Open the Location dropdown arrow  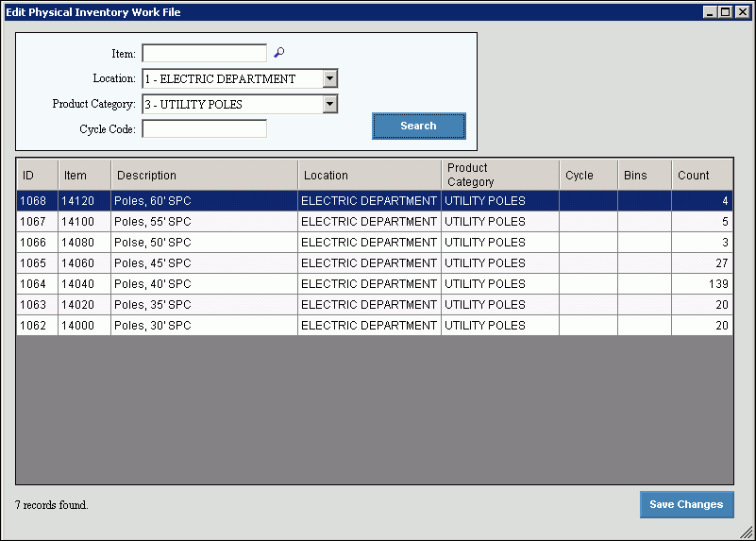click(329, 79)
